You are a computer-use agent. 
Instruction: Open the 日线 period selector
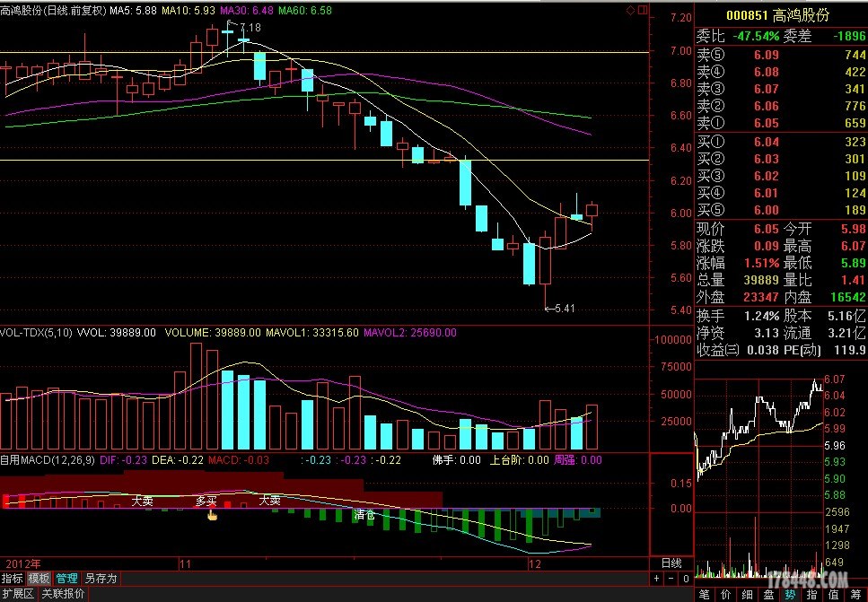tap(671, 563)
